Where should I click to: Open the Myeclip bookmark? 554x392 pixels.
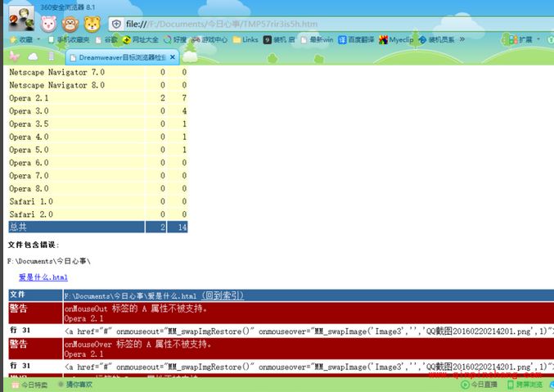pyautogui.click(x=396, y=39)
